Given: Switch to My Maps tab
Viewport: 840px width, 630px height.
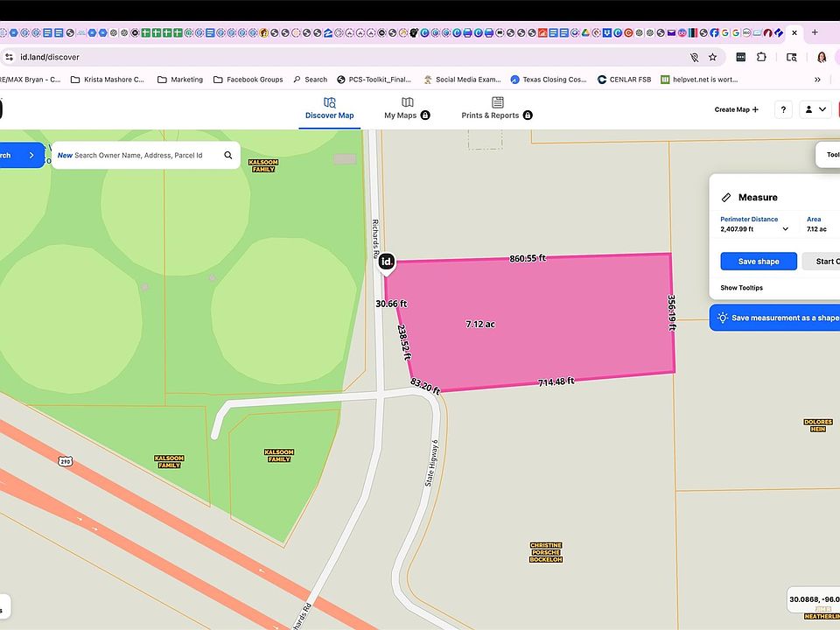Looking at the screenshot, I should (407, 109).
